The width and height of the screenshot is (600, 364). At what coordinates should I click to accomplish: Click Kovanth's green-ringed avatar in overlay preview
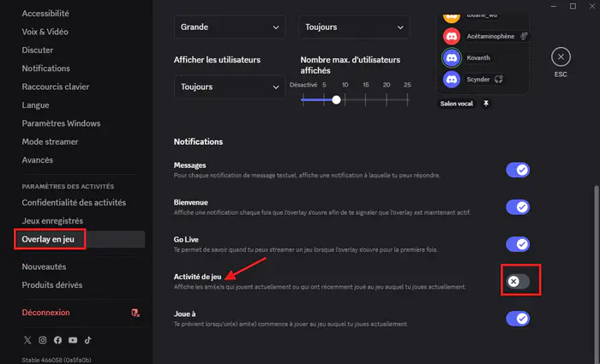[x=452, y=57]
